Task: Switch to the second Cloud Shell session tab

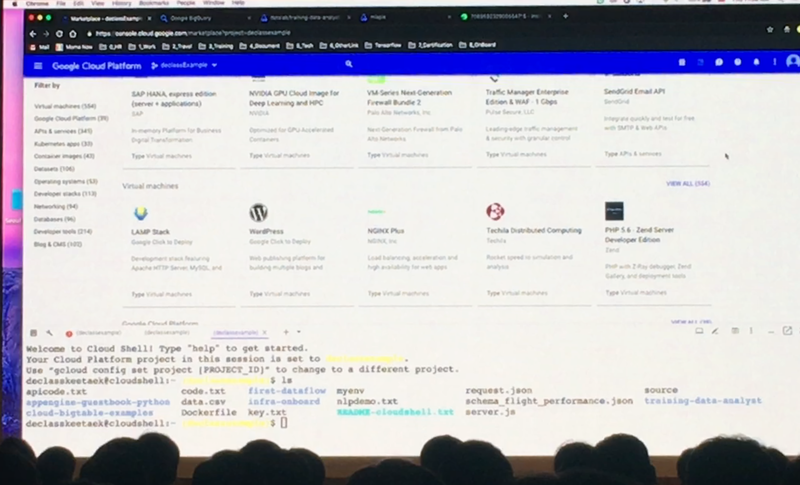Action: click(166, 333)
